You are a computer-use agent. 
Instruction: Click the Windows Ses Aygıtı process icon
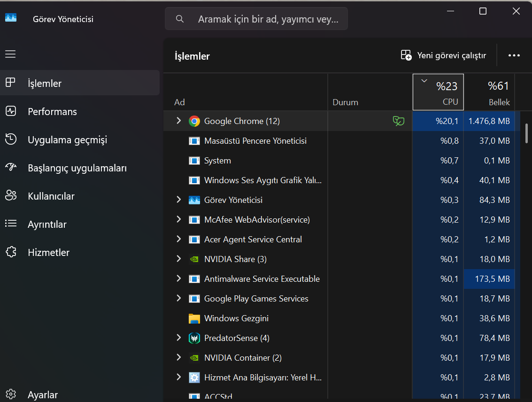194,180
